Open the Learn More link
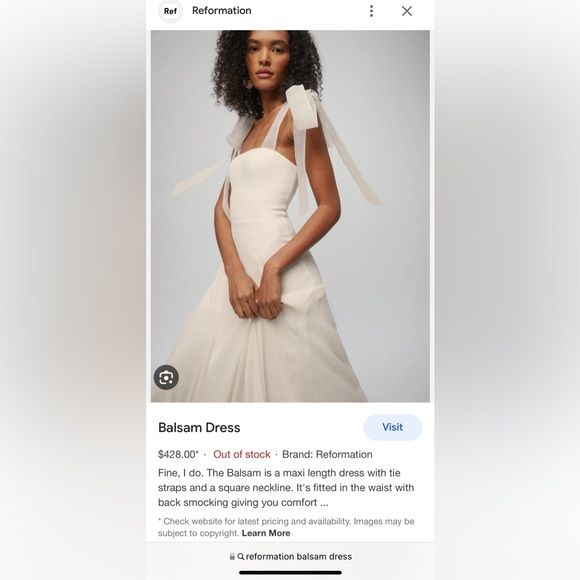This screenshot has height=580, width=580. (266, 533)
